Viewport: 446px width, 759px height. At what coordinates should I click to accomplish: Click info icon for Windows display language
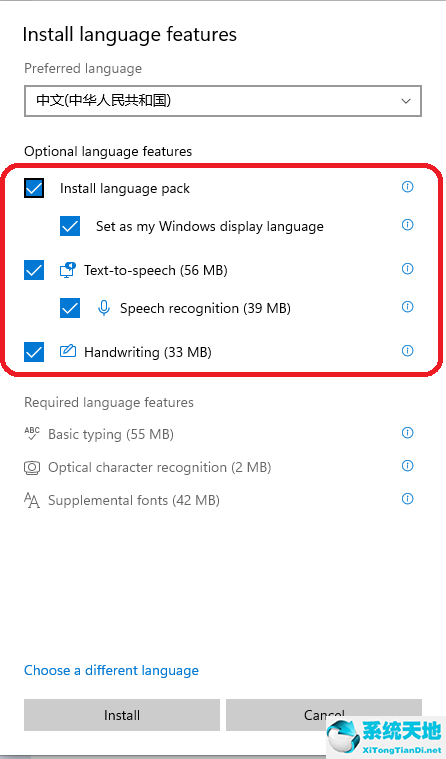pyautogui.click(x=408, y=225)
